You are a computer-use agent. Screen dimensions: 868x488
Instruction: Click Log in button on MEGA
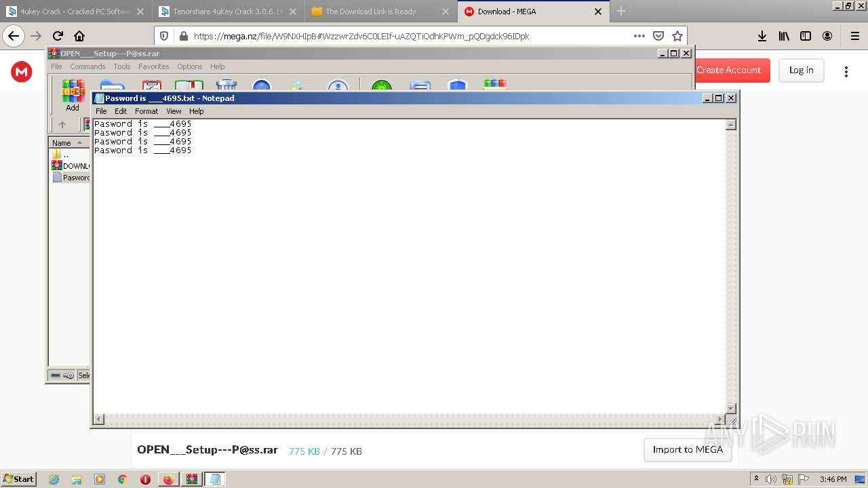(801, 70)
